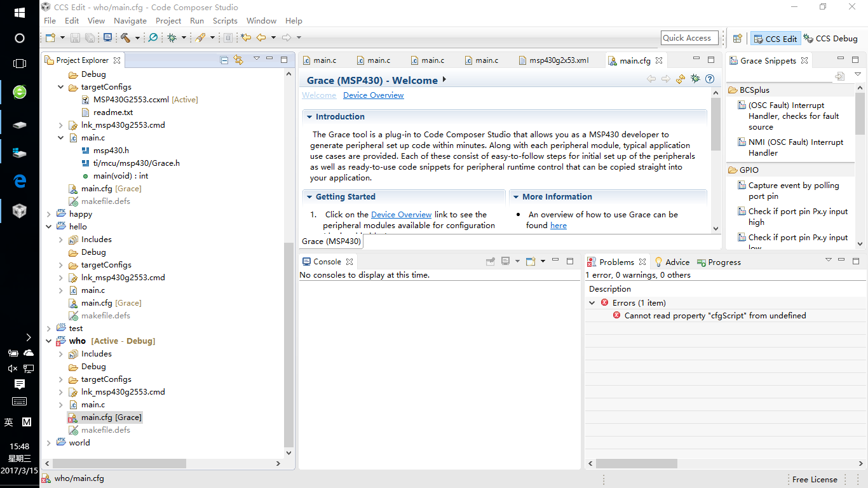Click Link with Editor icon in Project Explorer
This screenshot has height=488, width=868.
pos(238,60)
